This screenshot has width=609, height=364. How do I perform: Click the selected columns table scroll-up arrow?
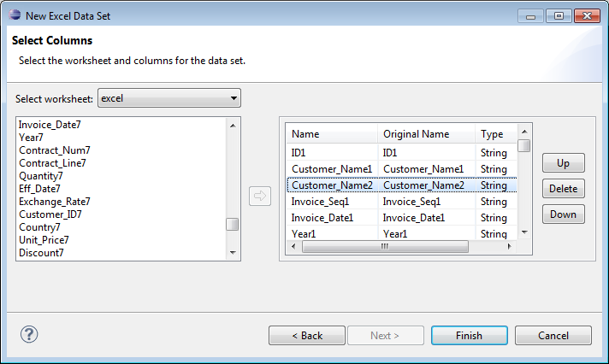(524, 132)
